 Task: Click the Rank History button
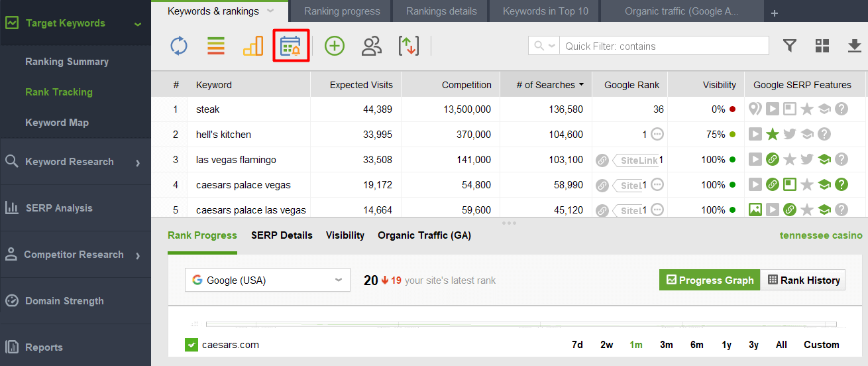[803, 280]
